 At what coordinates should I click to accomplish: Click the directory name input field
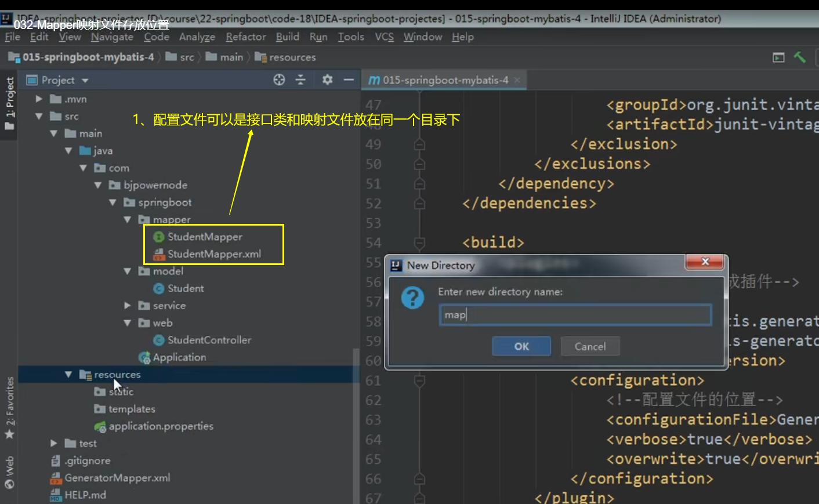[x=575, y=314]
